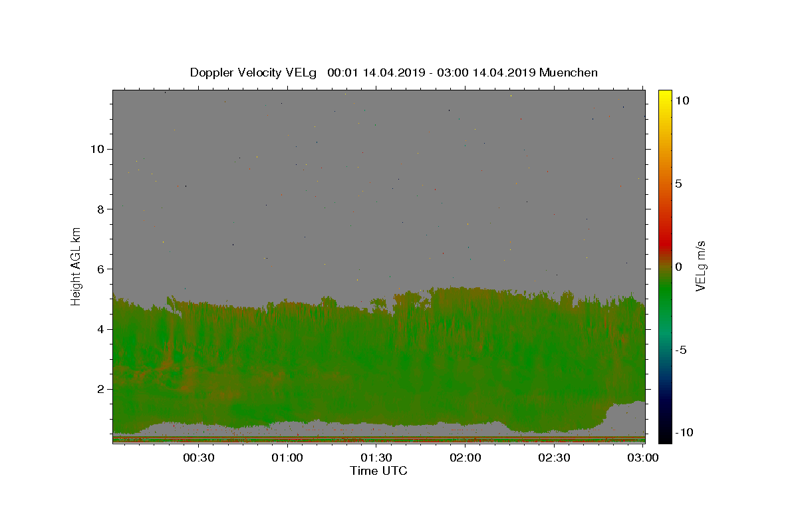Image resolution: width=798 pixels, height=532 pixels.
Task: Click the '03:00' time tick label
Action: [643, 458]
